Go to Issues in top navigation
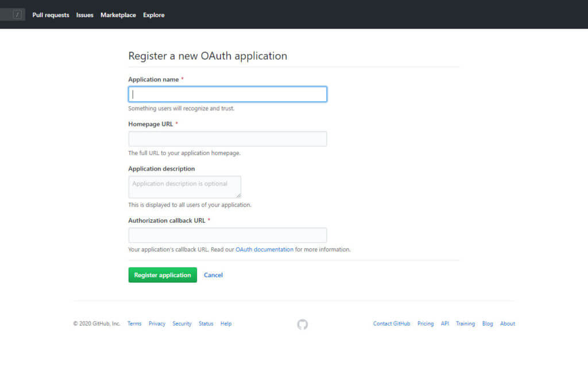Viewport: 588px width, 375px height. (85, 15)
